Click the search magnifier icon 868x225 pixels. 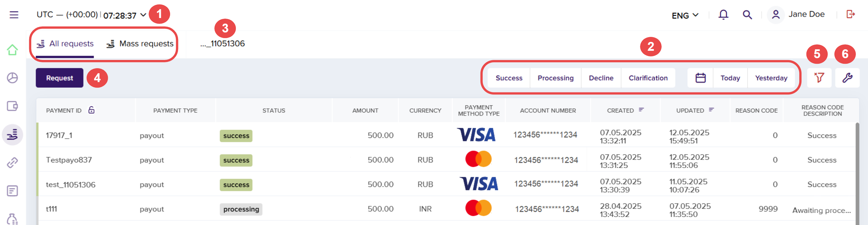click(x=747, y=14)
